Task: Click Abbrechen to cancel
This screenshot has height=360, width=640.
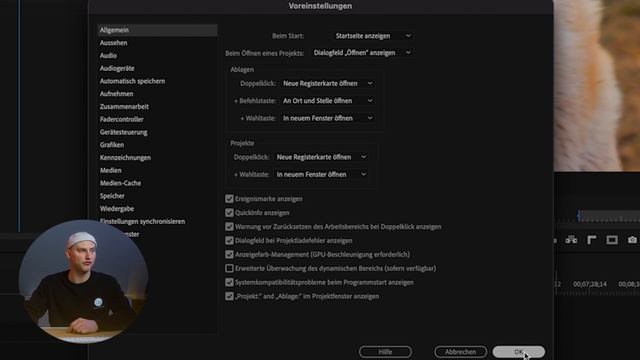Action: [460, 351]
